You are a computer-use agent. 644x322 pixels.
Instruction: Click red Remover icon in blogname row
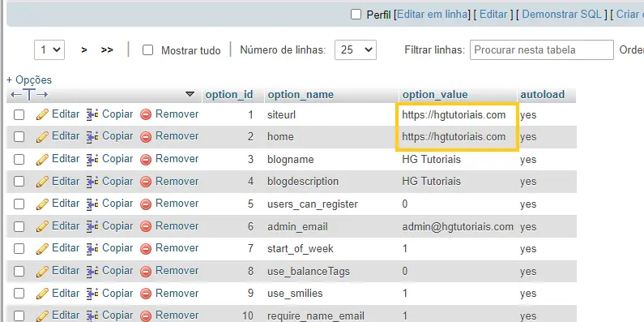tap(146, 159)
